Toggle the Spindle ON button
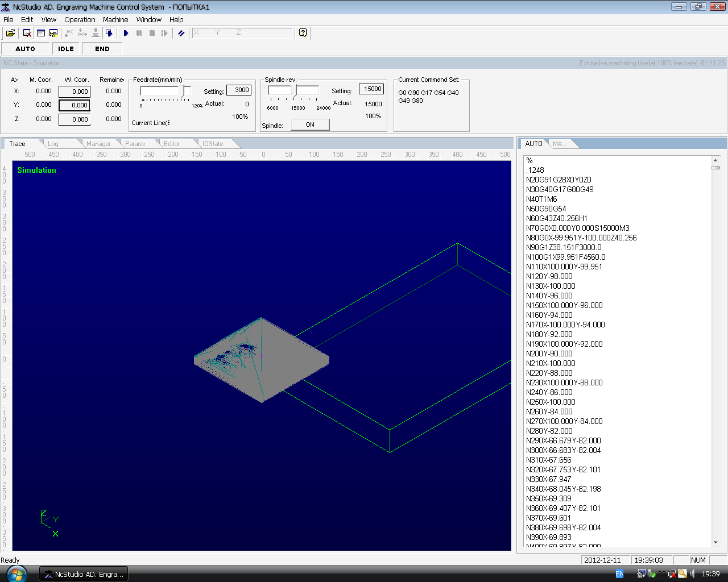The width and height of the screenshot is (728, 582). click(310, 125)
